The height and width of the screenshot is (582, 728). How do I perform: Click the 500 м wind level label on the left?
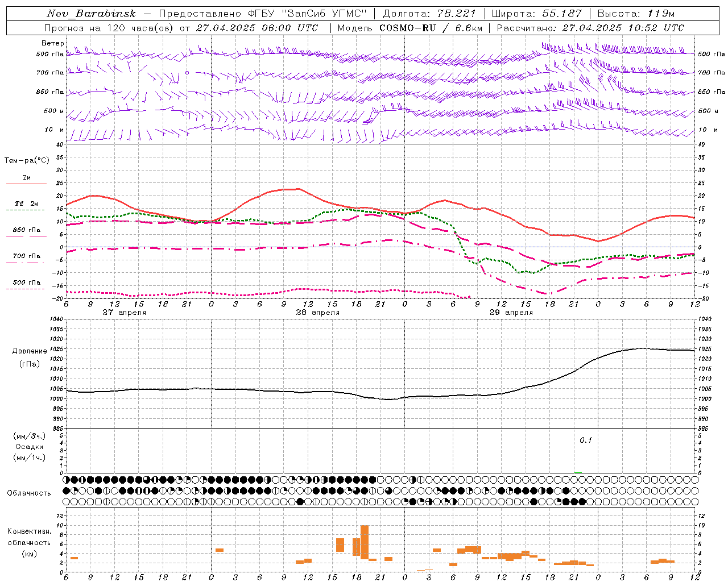[54, 111]
